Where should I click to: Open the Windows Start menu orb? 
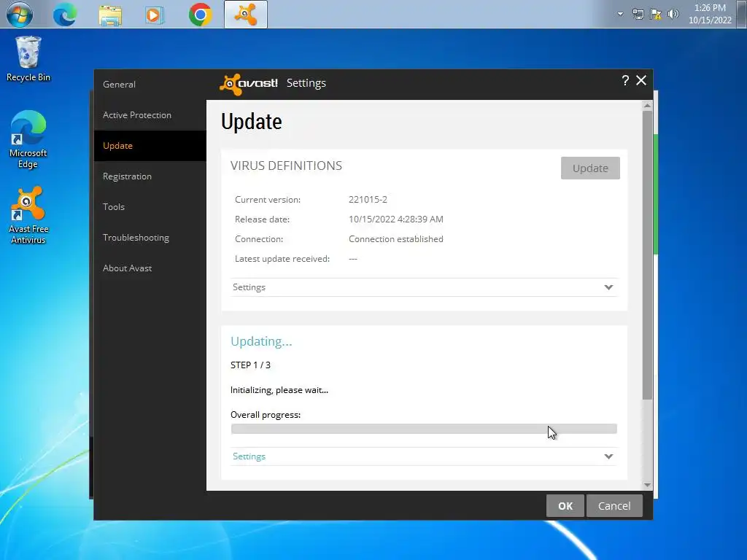point(19,14)
